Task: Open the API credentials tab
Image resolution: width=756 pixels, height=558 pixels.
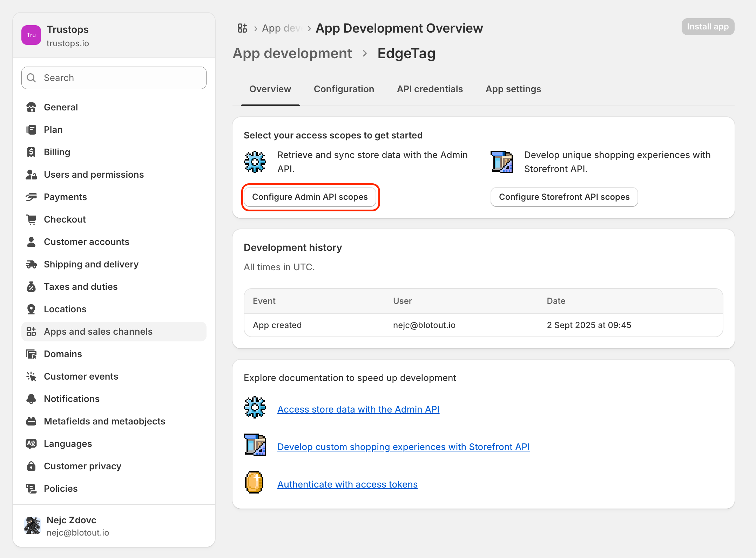Action: coord(430,89)
